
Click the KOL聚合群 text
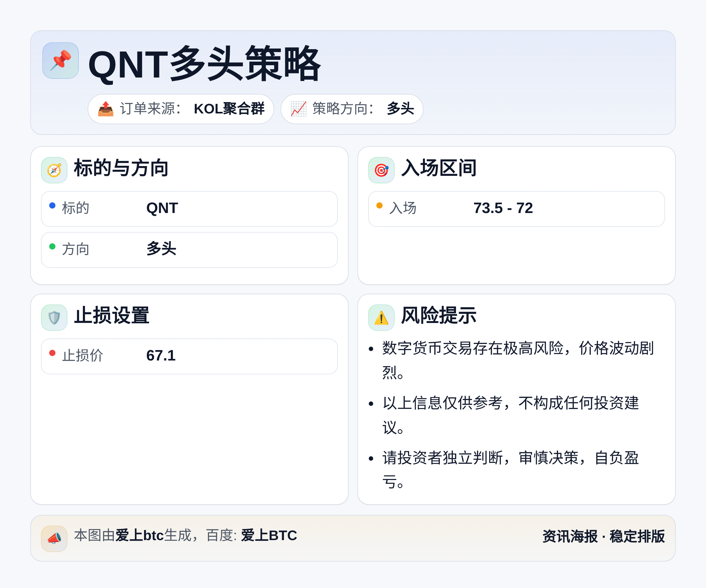click(x=229, y=109)
